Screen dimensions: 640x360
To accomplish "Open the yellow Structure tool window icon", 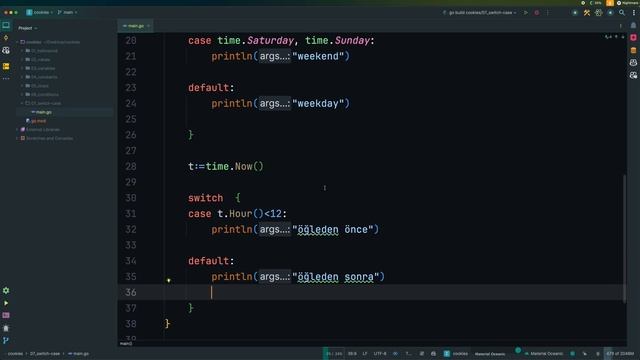I will click(x=6, y=66).
